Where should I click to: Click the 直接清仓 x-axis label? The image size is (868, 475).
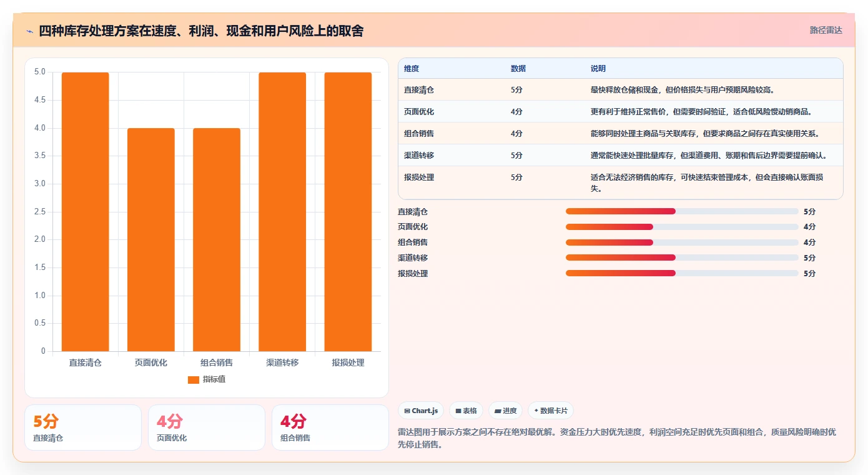85,362
